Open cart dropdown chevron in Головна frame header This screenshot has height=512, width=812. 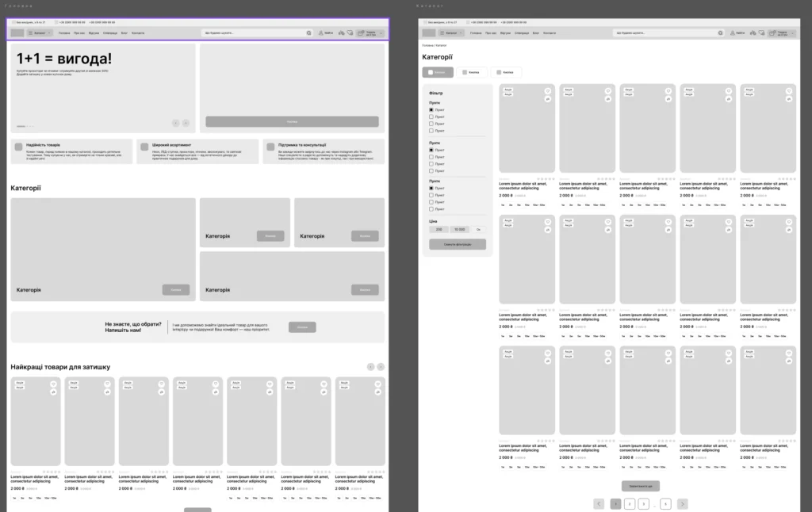pyautogui.click(x=381, y=33)
